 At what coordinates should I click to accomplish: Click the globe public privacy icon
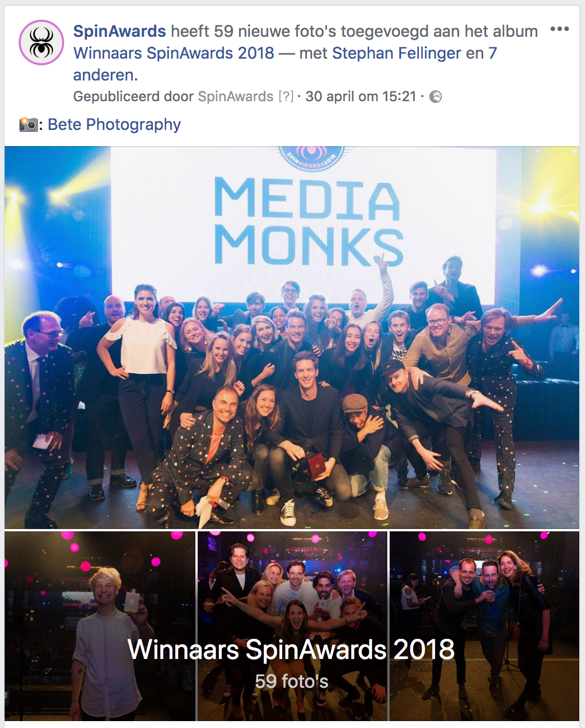coord(436,97)
